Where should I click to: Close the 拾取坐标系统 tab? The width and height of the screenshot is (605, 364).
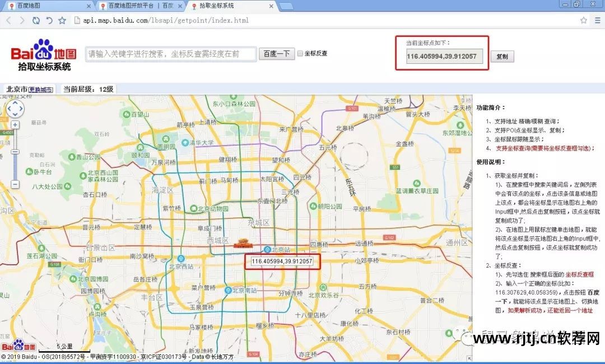tap(271, 6)
